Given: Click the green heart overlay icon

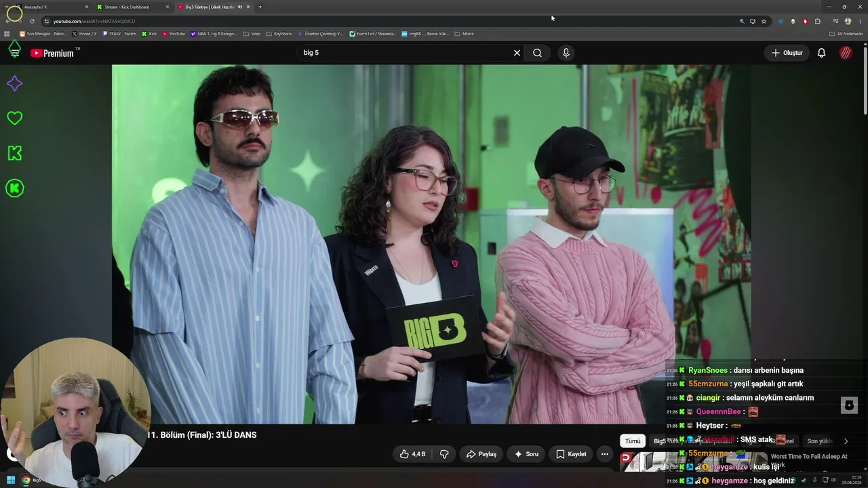Looking at the screenshot, I should click(14, 118).
